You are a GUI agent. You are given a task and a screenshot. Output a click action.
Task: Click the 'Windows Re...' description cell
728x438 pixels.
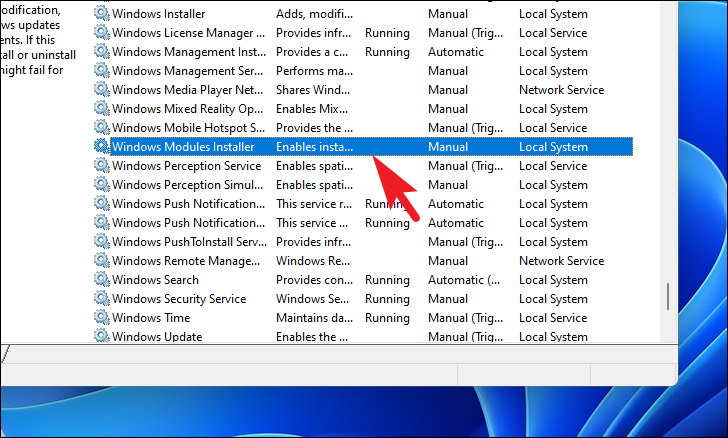[x=313, y=261]
